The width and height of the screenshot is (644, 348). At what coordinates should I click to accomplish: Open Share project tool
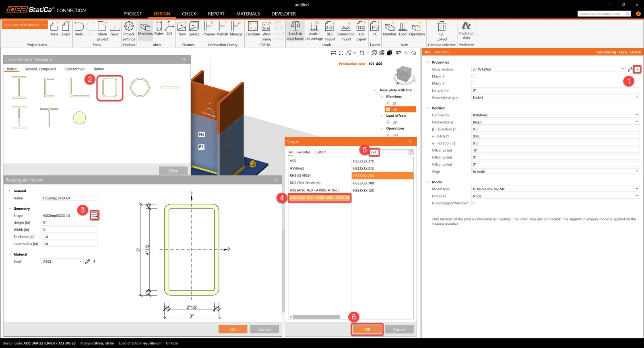(x=103, y=31)
